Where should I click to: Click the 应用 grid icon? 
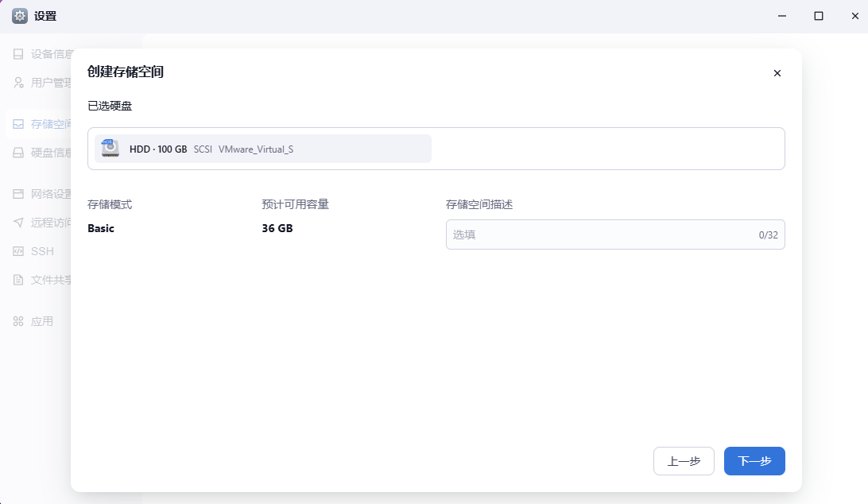click(x=18, y=321)
